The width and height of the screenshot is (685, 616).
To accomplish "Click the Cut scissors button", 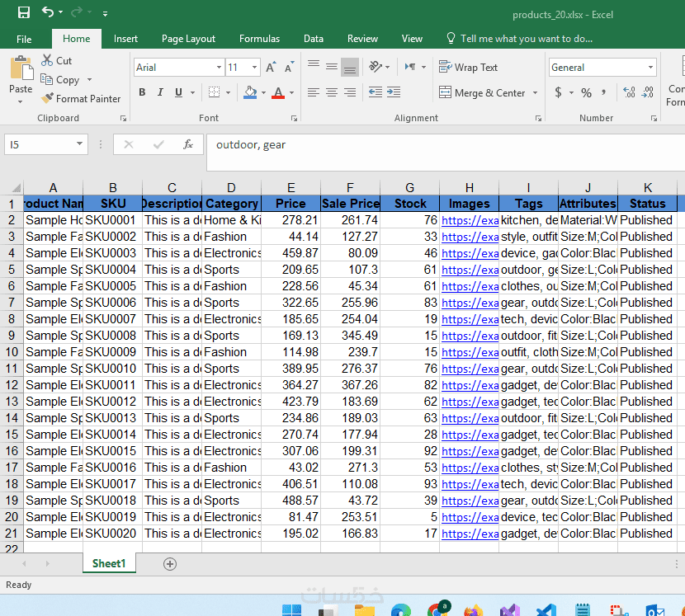I will [56, 61].
